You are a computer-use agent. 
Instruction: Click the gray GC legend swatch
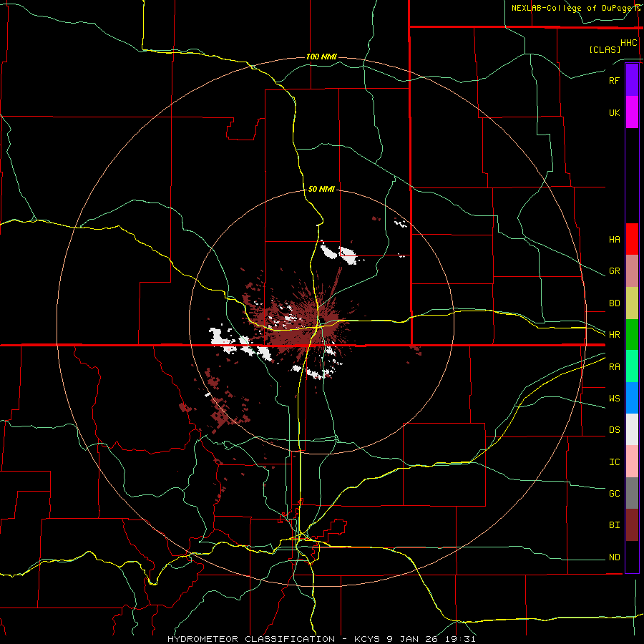(x=632, y=493)
